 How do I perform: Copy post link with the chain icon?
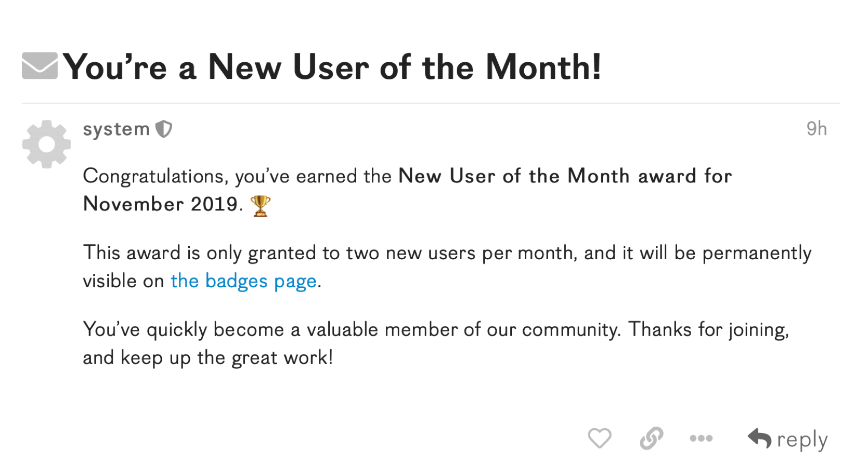point(651,438)
